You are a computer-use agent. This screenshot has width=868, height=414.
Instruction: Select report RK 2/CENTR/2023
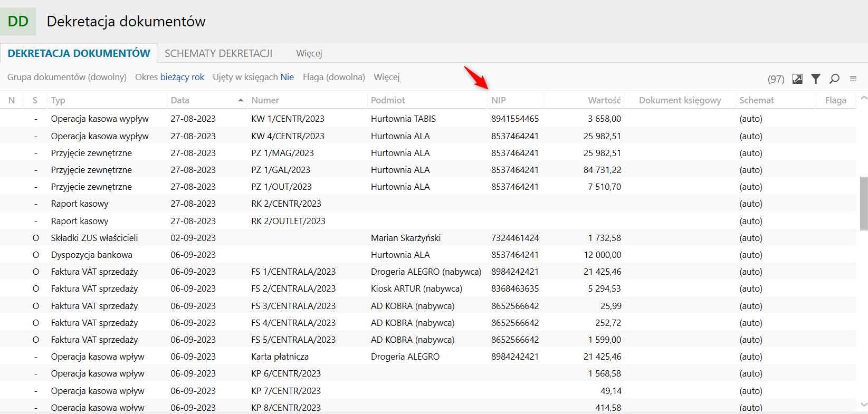(x=286, y=204)
